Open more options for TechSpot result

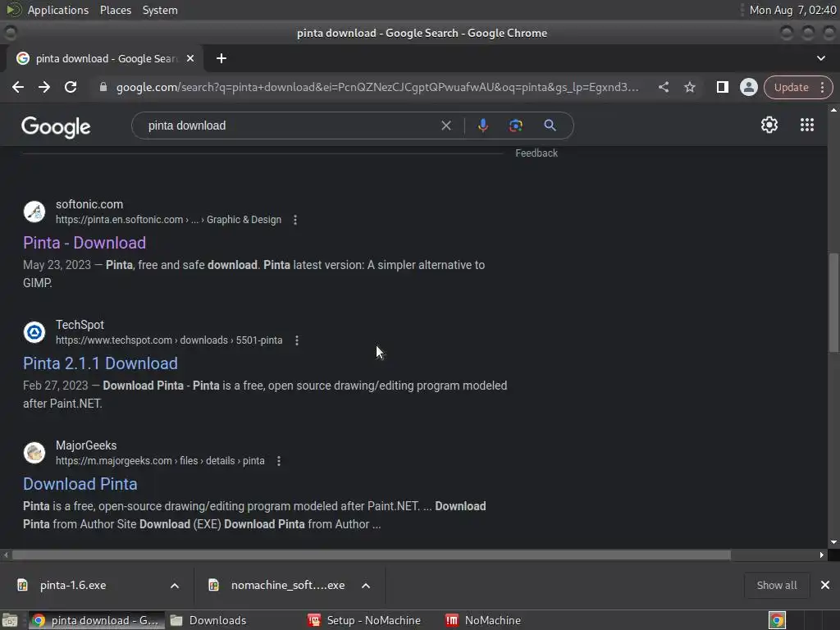(297, 340)
